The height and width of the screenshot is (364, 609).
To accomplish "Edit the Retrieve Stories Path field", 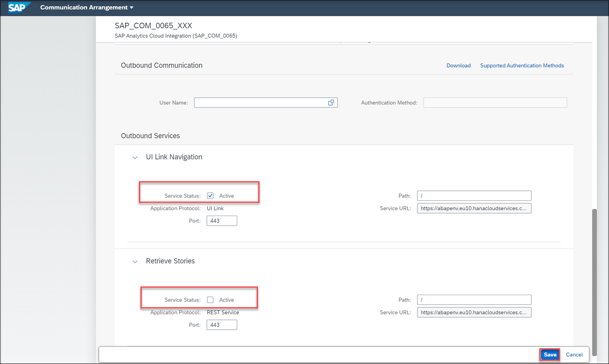I will [474, 300].
